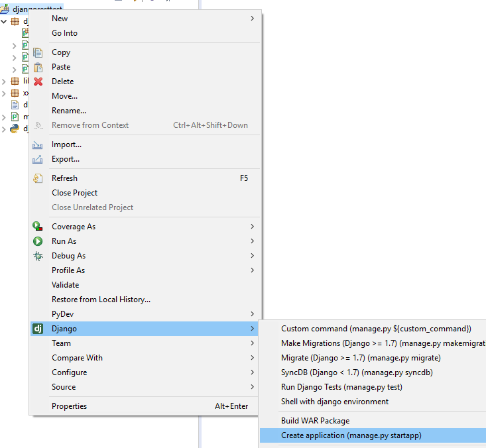Select Run Django Tests (manage.py test)
Viewport: 486px width, 448px height.
pyautogui.click(x=373, y=386)
